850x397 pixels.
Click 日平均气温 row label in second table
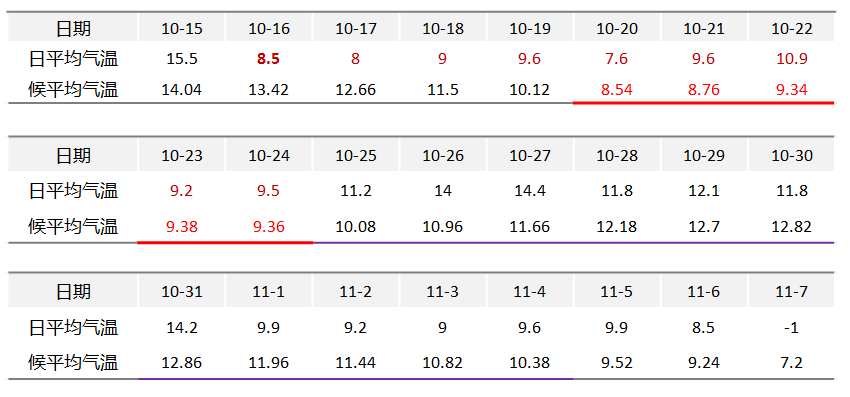(73, 191)
